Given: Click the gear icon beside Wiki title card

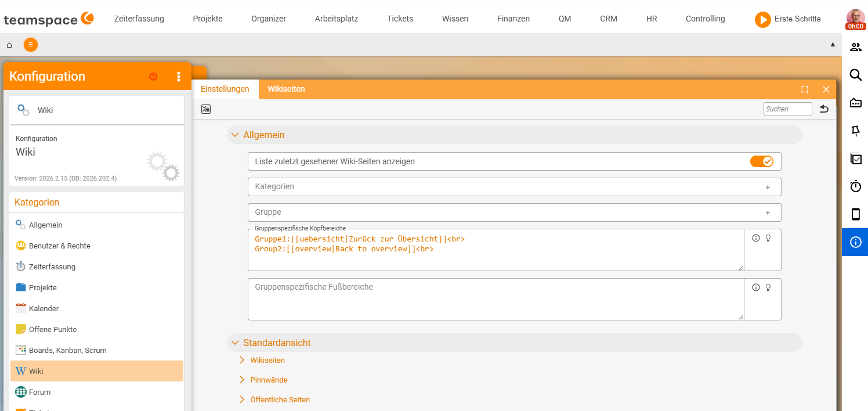Looking at the screenshot, I should pos(23,110).
